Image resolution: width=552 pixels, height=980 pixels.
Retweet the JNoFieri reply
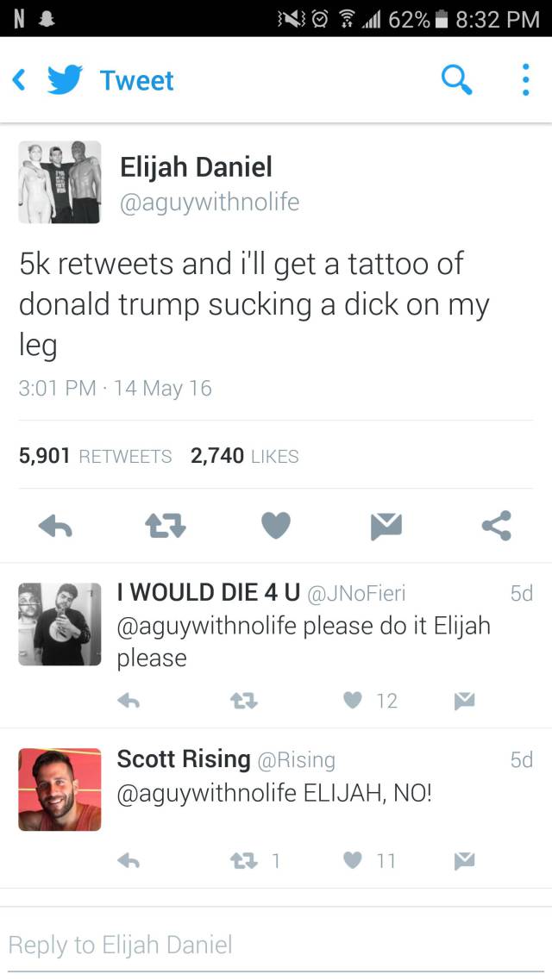[244, 702]
